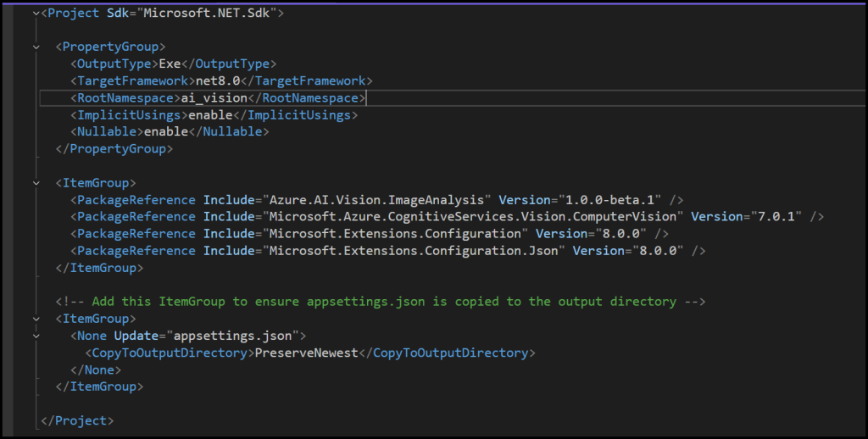
Task: Click "enable" inside the Nullable element
Action: coord(166,131)
